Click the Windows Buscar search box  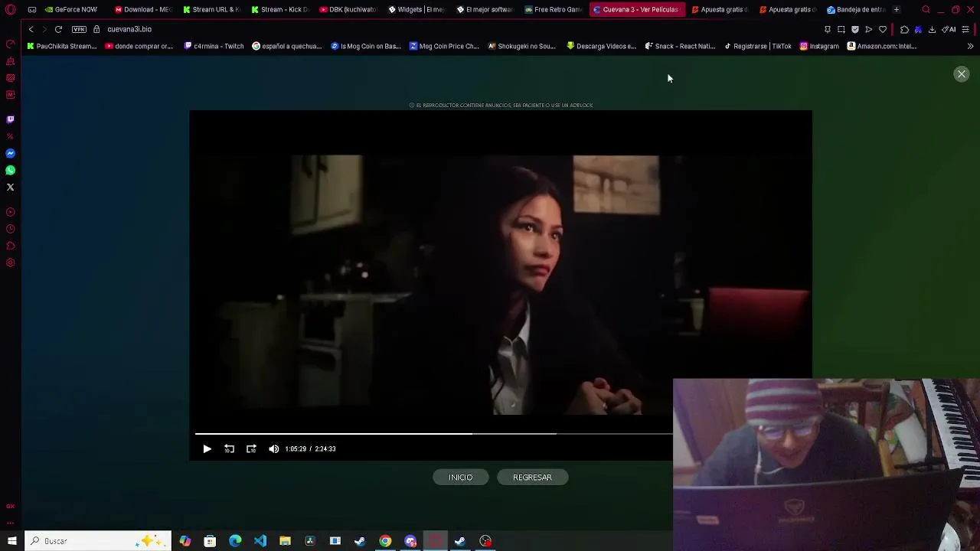97,541
